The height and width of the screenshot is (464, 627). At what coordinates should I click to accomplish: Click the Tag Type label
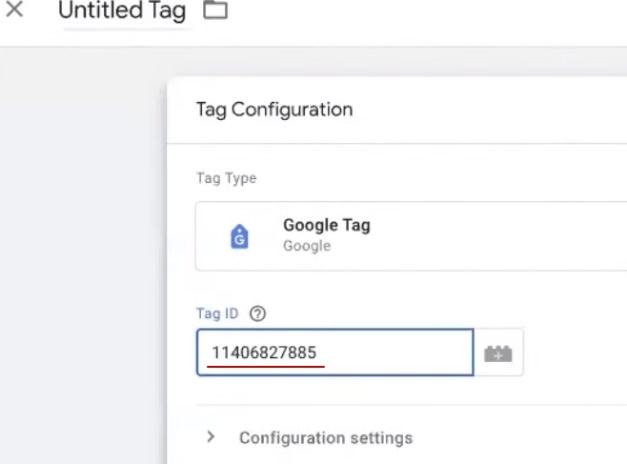pyautogui.click(x=225, y=178)
